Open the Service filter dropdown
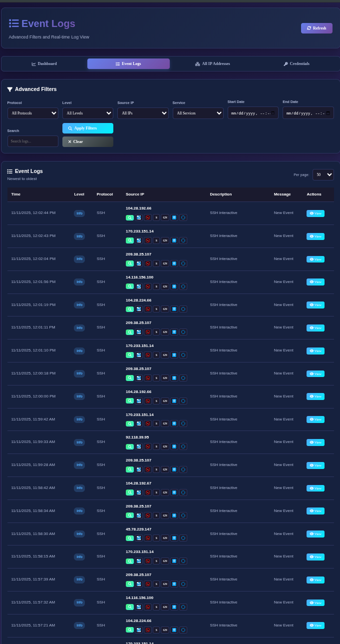Screen dimensions: 340x644 pos(198,113)
